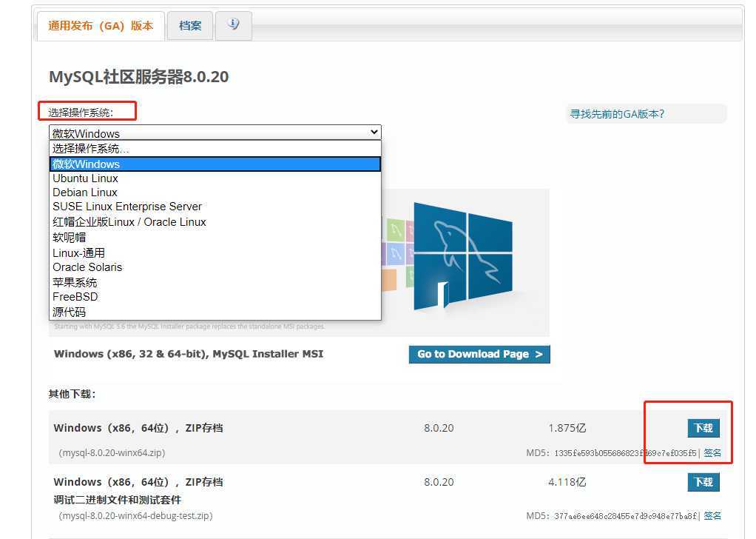Choose 软呢帽 from the OS list
This screenshot has width=756, height=539.
coord(215,238)
